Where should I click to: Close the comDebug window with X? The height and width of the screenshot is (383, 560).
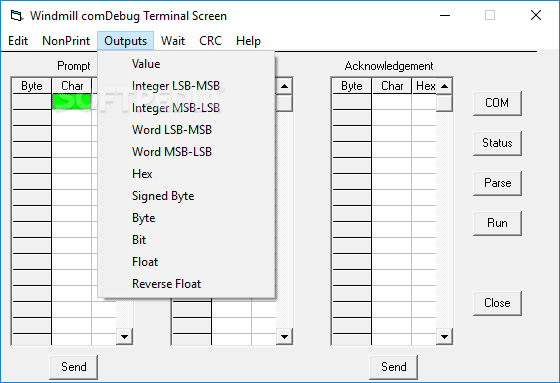pyautogui.click(x=536, y=15)
